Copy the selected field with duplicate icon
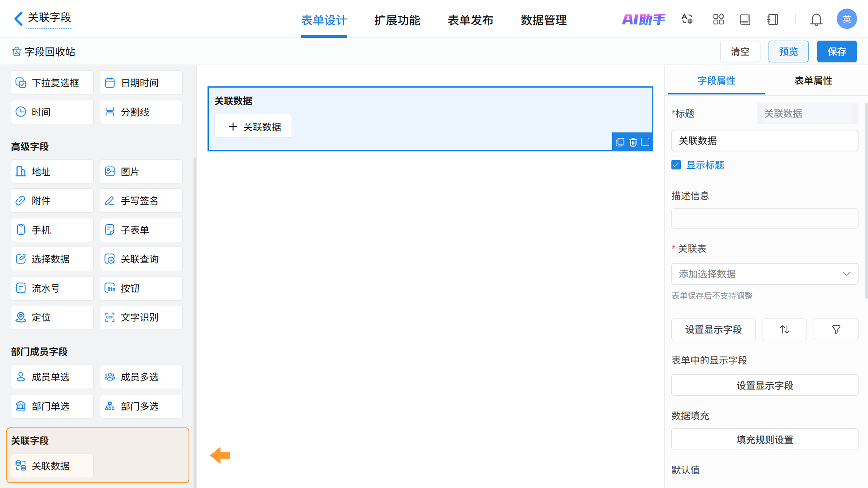This screenshot has width=868, height=488. (x=620, y=142)
